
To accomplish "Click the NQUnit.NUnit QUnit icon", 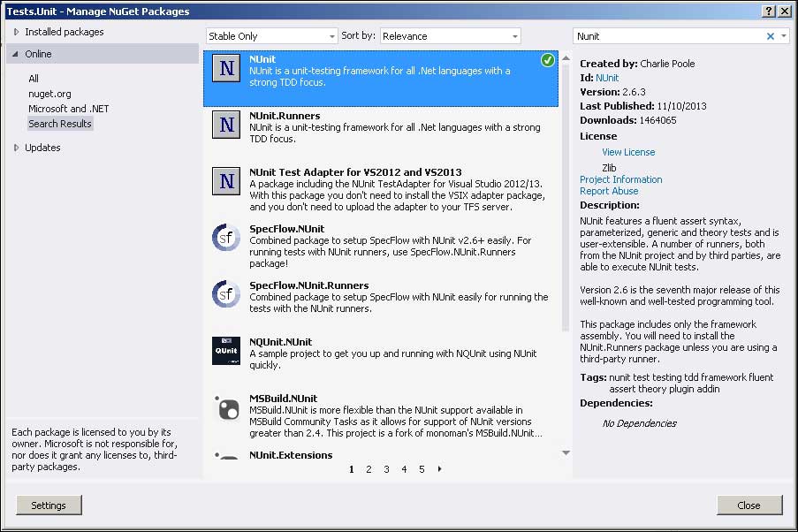I will [226, 350].
